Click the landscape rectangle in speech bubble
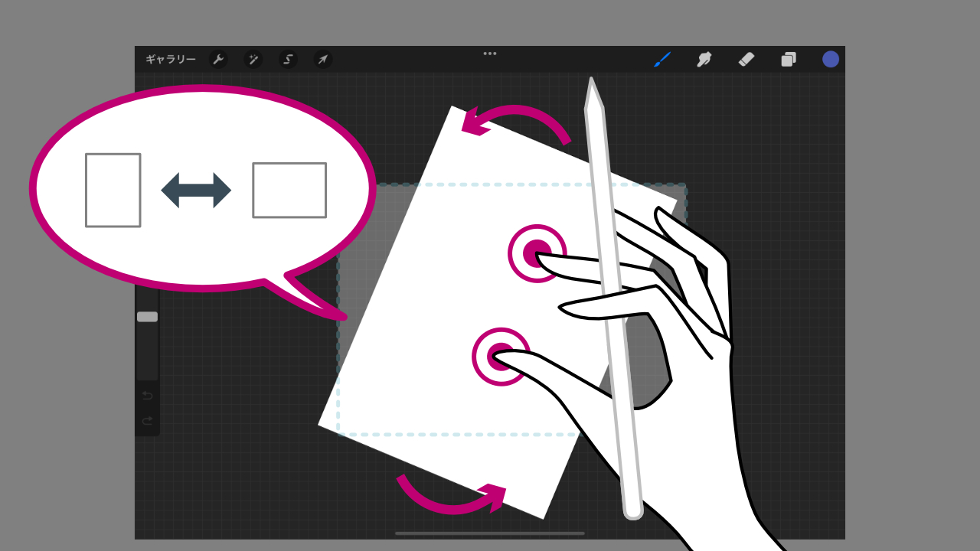This screenshot has height=551, width=980. (289, 190)
